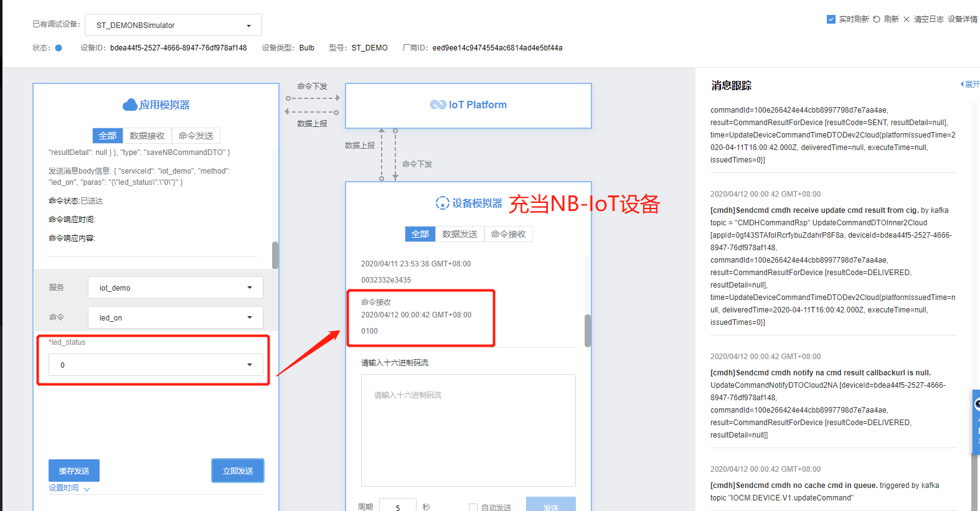Open the led_status value dropdown

156,365
